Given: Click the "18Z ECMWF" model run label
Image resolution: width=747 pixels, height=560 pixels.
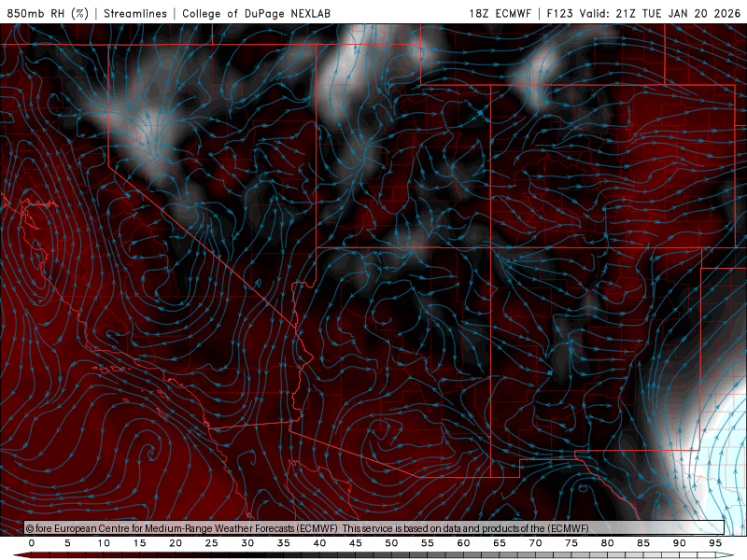Looking at the screenshot, I should 500,13.
